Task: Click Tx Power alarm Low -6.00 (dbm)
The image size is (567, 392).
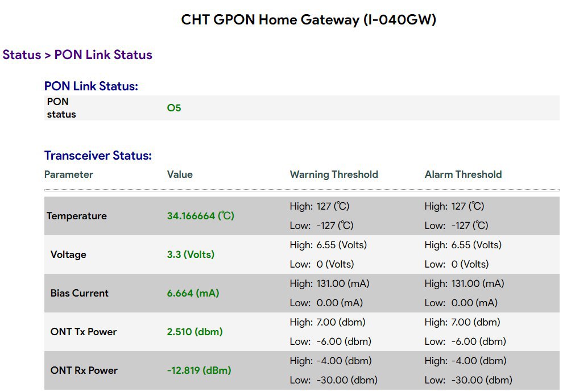Action: 465,341
